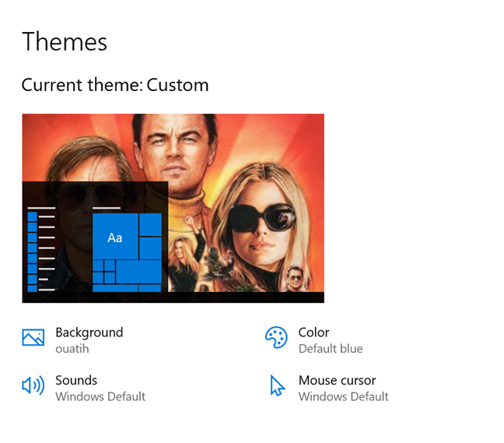Click the 'Default blue' color value

[x=331, y=349]
